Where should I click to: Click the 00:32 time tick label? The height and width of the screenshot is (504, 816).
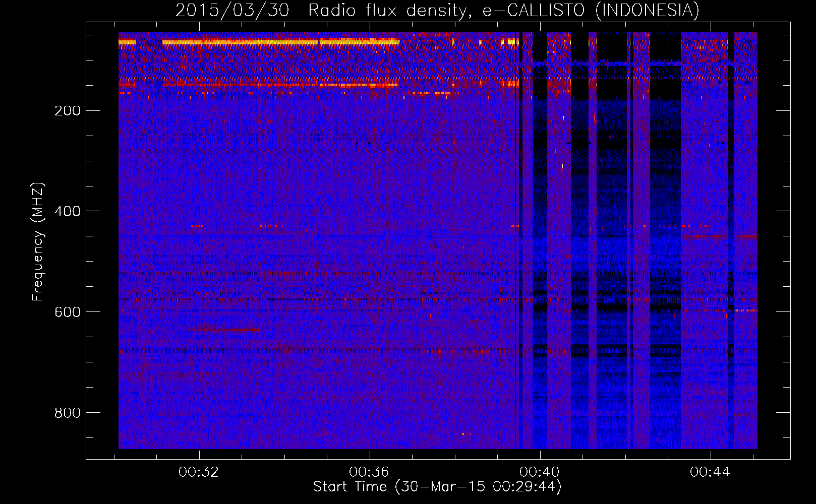point(199,472)
